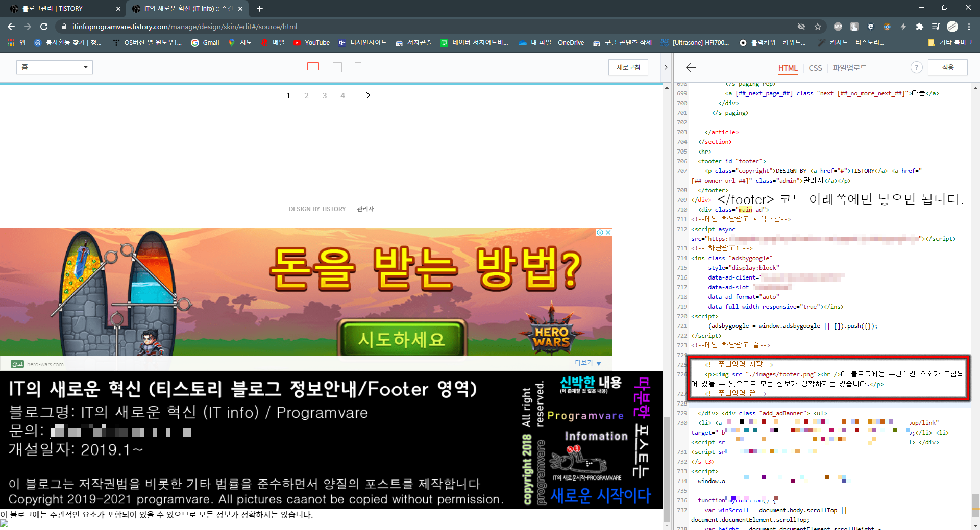980x530 pixels.
Task: Click the 새로고침 refresh button
Action: pyautogui.click(x=628, y=67)
